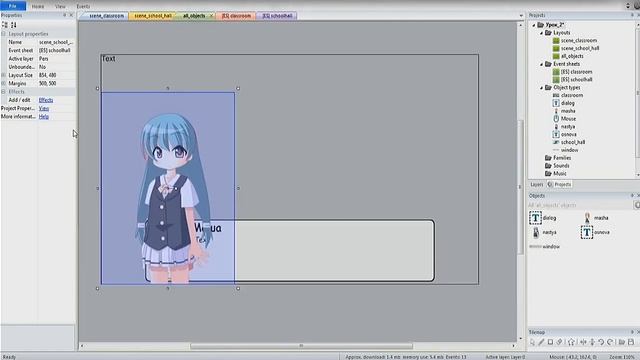
Task: Click the alphabetical sort icon in Properties
Action: tap(13, 25)
